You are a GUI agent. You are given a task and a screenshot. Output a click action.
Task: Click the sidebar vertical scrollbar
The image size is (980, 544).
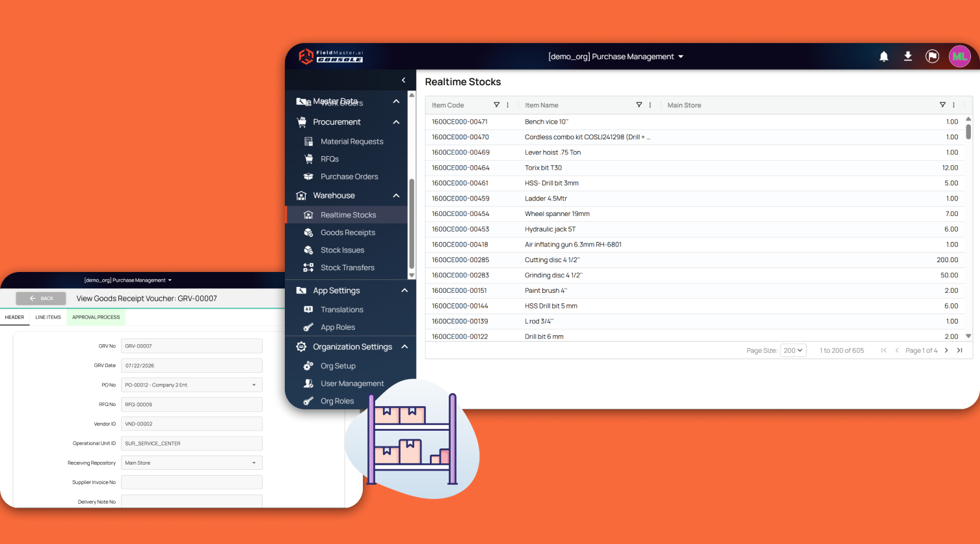point(412,224)
